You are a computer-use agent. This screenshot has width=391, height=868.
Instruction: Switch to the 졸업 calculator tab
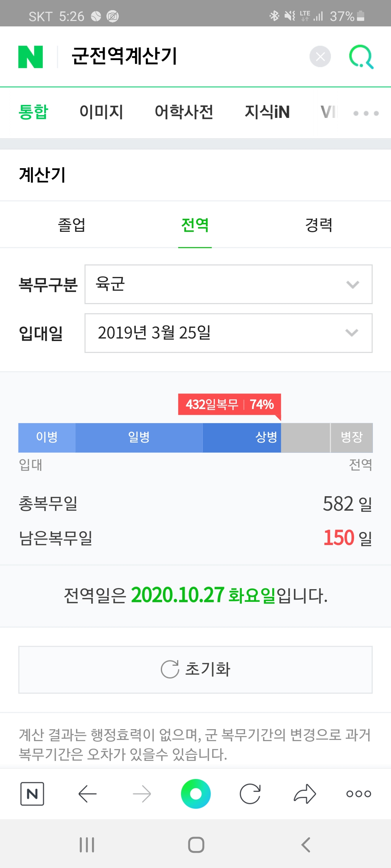(72, 225)
